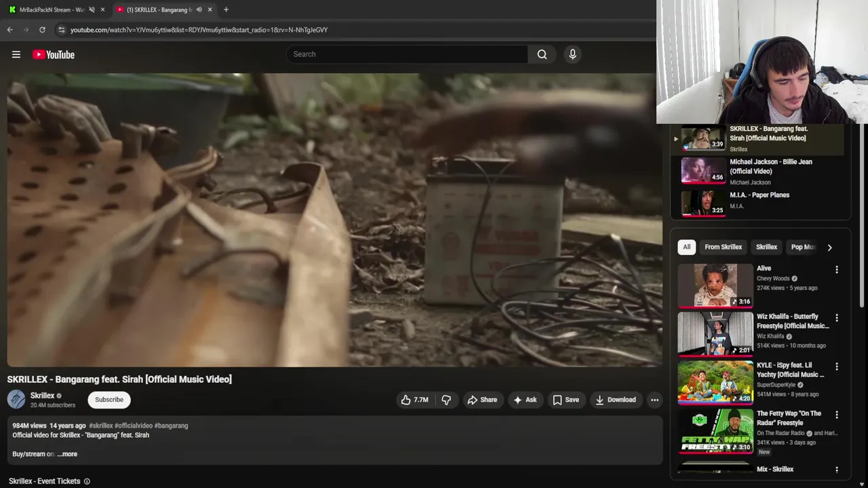
Task: Close the SKRILLEX Bangarang tab
Action: [x=210, y=9]
